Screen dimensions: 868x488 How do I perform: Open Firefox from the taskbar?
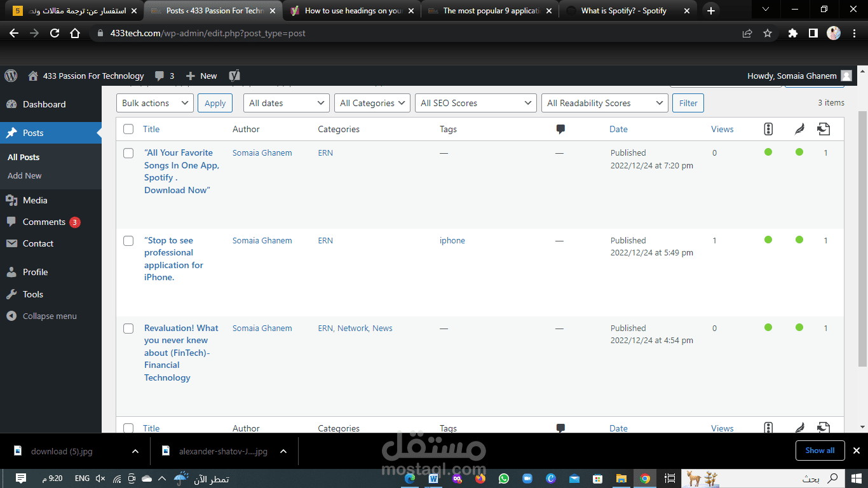pos(480,478)
